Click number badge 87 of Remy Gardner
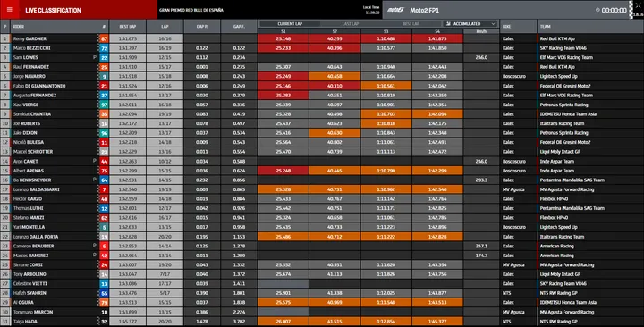The height and width of the screenshot is (327, 644). 104,38
